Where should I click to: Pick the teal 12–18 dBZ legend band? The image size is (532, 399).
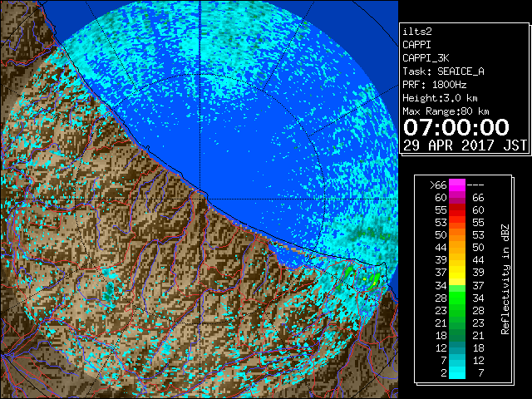pyautogui.click(x=457, y=347)
